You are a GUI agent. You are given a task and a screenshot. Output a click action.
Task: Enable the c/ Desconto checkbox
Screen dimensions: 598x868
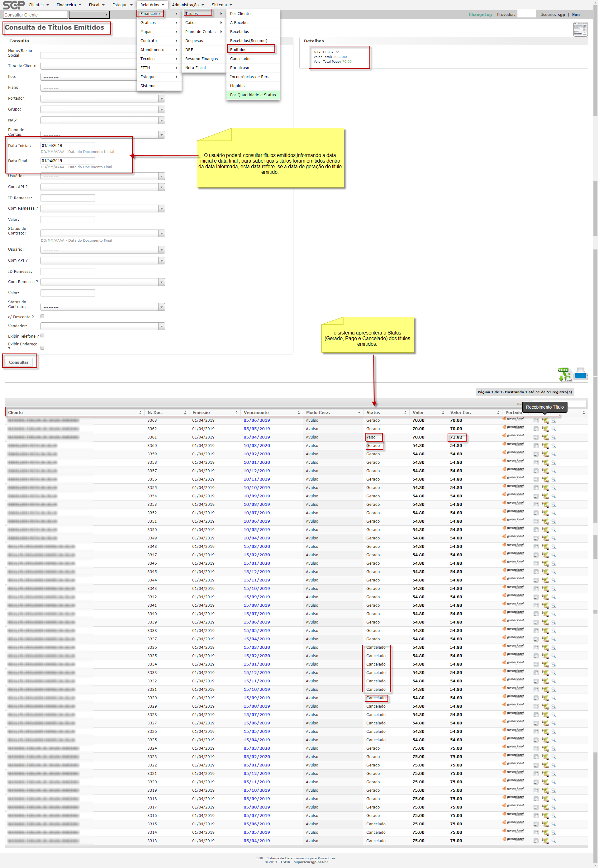pyautogui.click(x=42, y=316)
